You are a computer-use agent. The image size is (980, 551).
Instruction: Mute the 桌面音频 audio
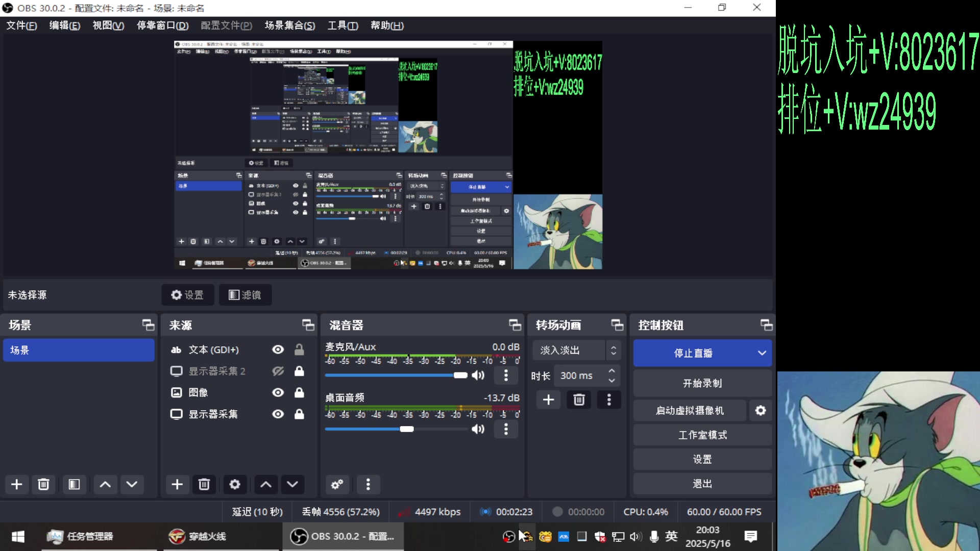coord(478,429)
